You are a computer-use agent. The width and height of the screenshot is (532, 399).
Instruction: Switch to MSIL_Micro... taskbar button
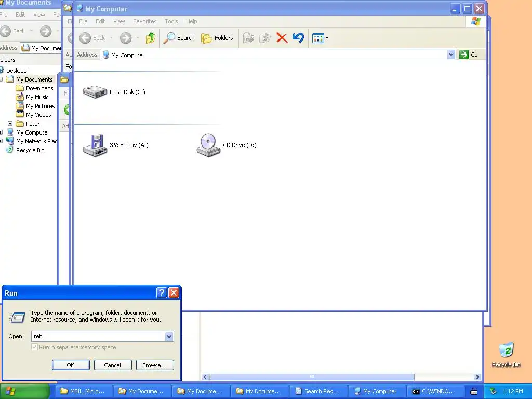83,391
